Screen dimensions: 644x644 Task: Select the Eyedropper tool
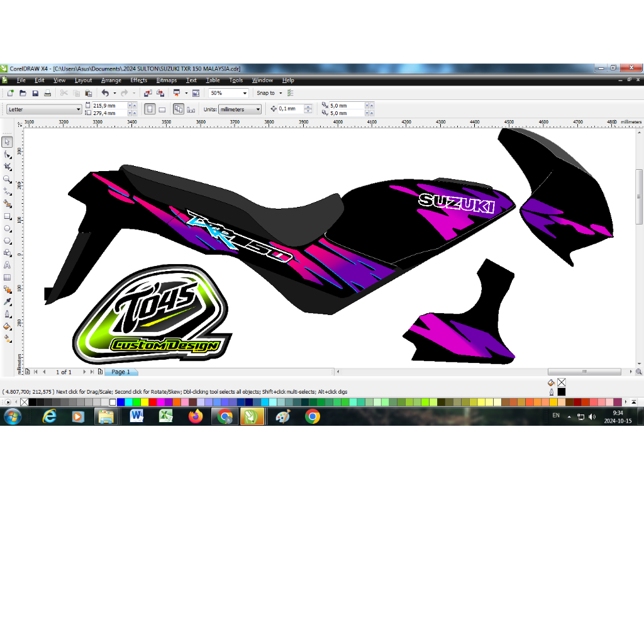tap(8, 302)
